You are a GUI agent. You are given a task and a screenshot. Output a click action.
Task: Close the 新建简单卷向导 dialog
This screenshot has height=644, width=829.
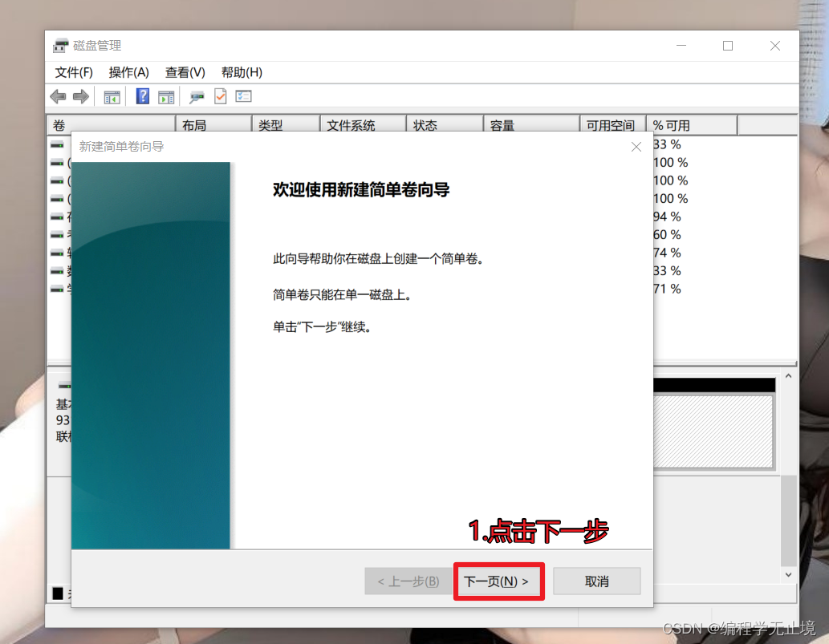coord(636,147)
